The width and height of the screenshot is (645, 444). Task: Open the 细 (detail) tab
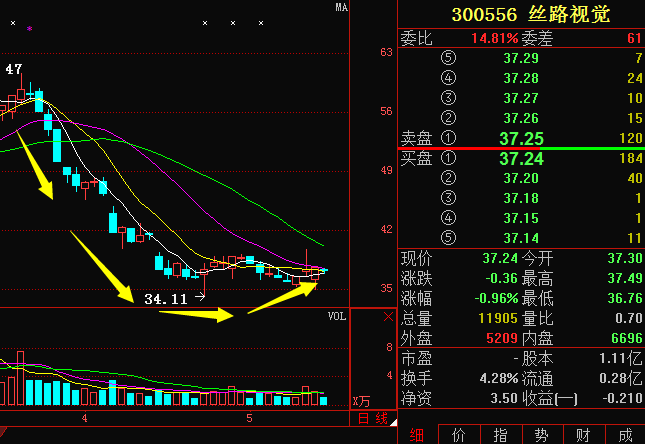[x=417, y=435]
